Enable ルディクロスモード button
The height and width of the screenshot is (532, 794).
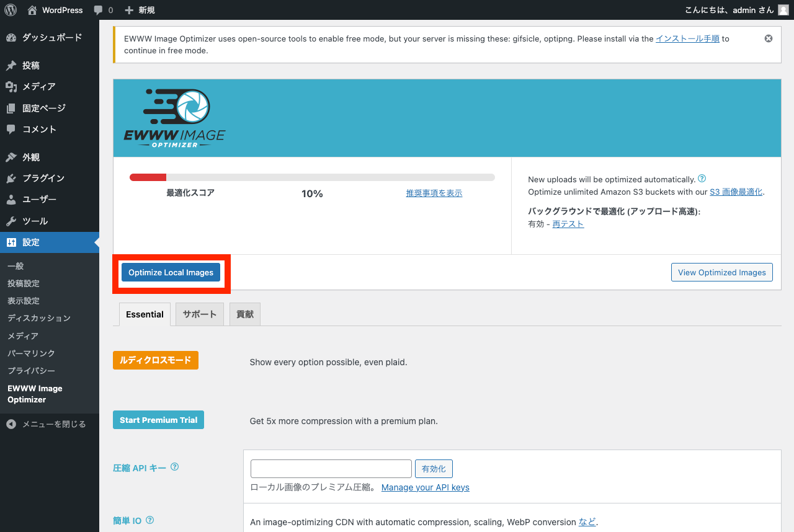156,360
